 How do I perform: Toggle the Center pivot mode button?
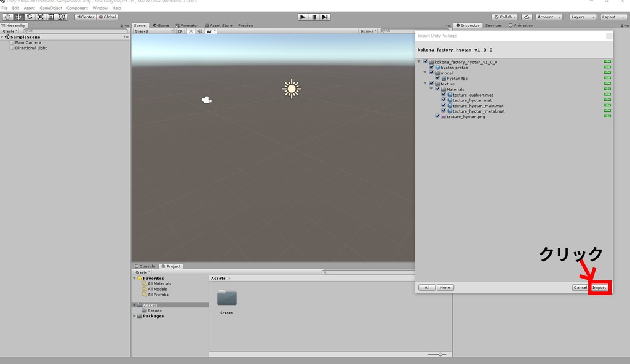[85, 17]
